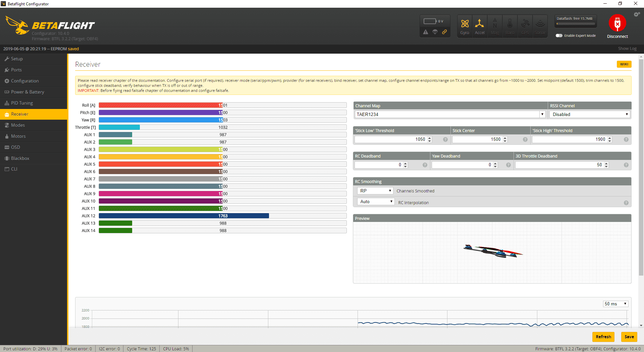Toggle Enable Expert Mode switch
Screen dimensions: 644x352
pyautogui.click(x=559, y=36)
